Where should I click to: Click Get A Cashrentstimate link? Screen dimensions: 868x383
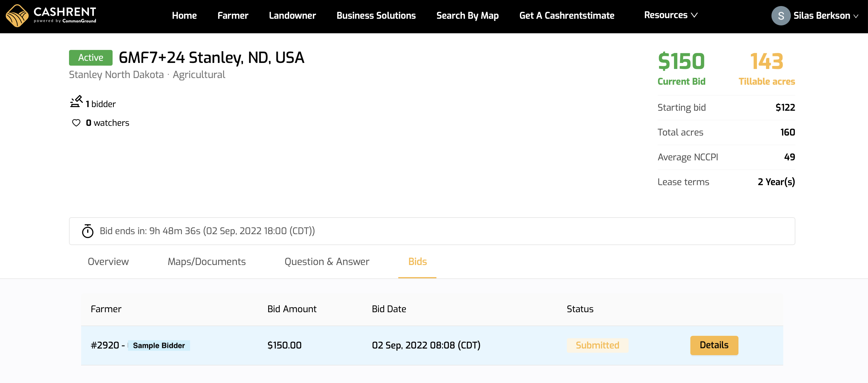pyautogui.click(x=567, y=15)
